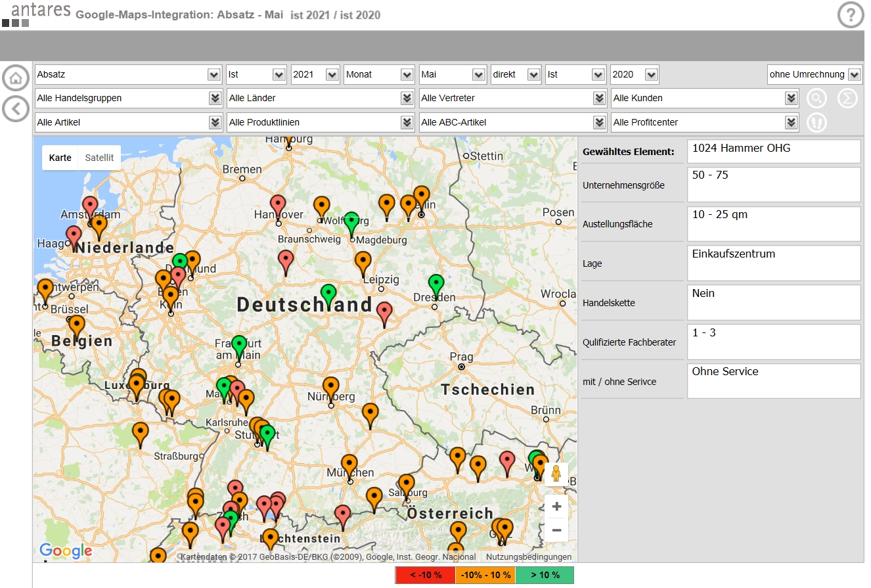This screenshot has width=871, height=588.
Task: Zoom in the map with plus button
Action: coord(556,507)
